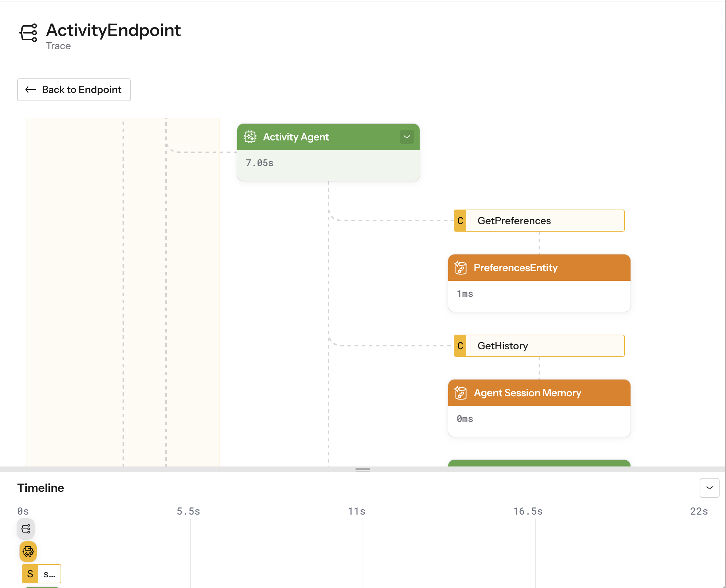The height and width of the screenshot is (588, 726).
Task: Click the Activity Agent 7.05s duration body
Action: point(328,165)
